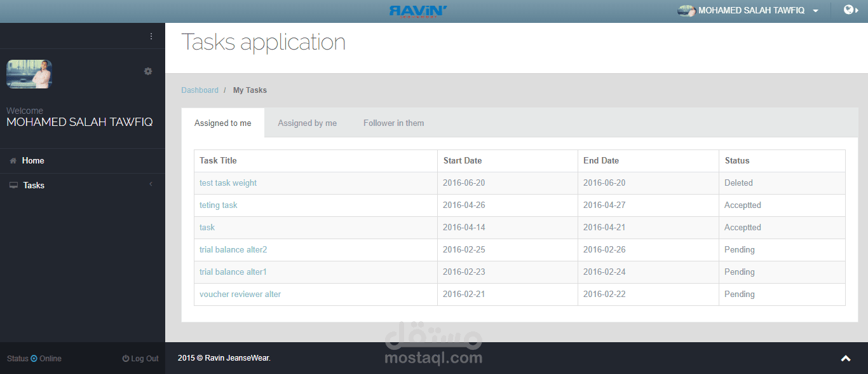This screenshot has width=868, height=374.
Task: Open the teting task link
Action: [x=219, y=205]
